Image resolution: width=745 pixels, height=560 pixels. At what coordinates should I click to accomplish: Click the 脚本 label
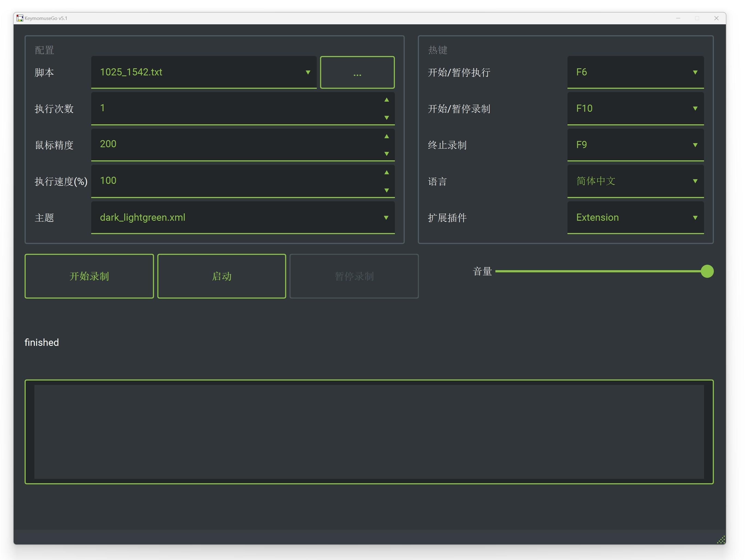(x=45, y=72)
